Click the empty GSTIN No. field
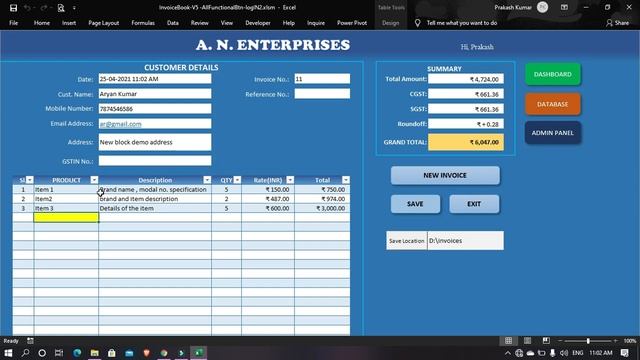 point(155,161)
